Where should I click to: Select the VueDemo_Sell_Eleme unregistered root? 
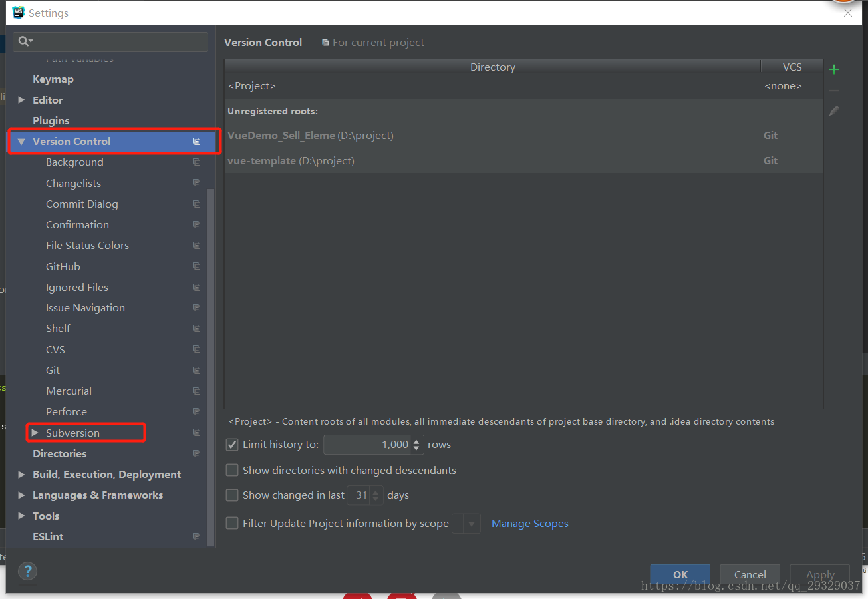[x=524, y=136]
